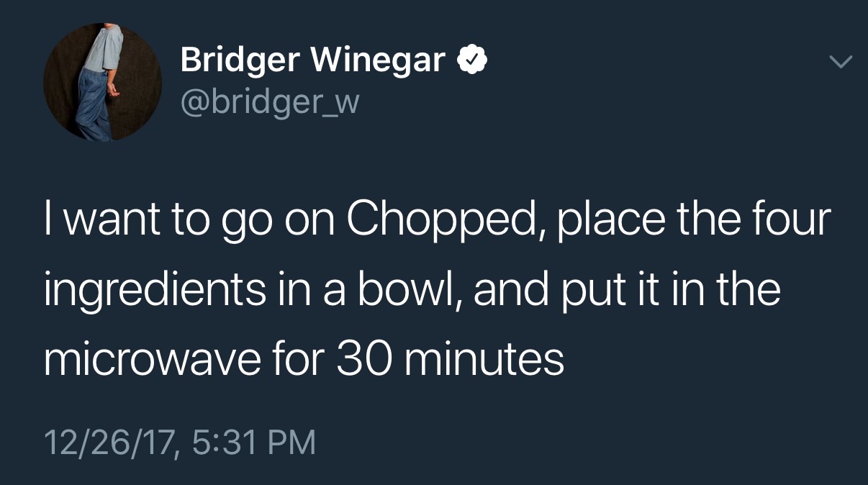Image resolution: width=868 pixels, height=485 pixels.
Task: Click the tweet timestamp 12/26/17, 5:31 PM
Action: (180, 441)
